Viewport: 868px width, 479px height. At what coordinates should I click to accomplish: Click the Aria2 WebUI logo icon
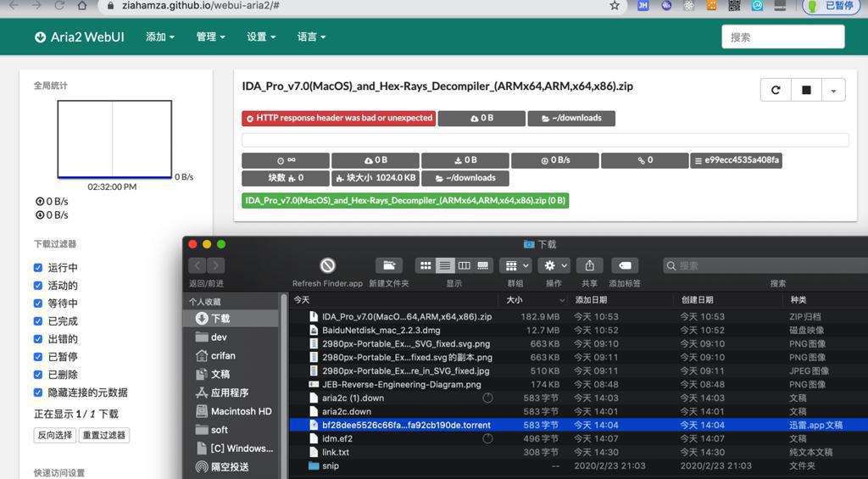point(40,37)
